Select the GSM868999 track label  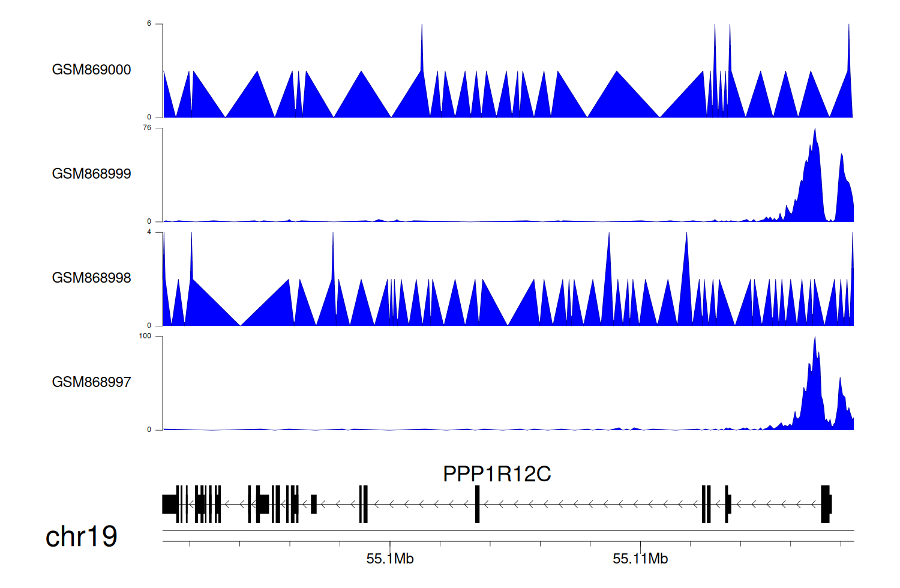(x=91, y=174)
